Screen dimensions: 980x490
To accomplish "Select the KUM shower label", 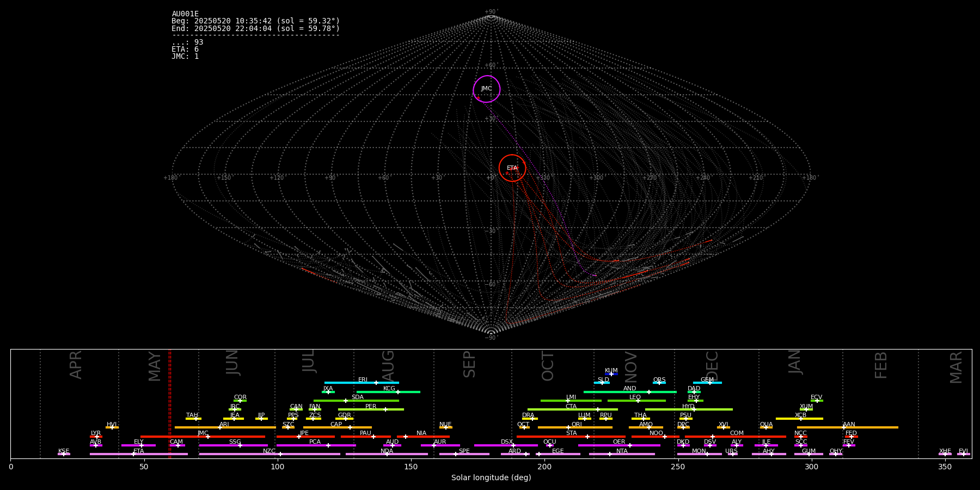I will pyautogui.click(x=611, y=371).
